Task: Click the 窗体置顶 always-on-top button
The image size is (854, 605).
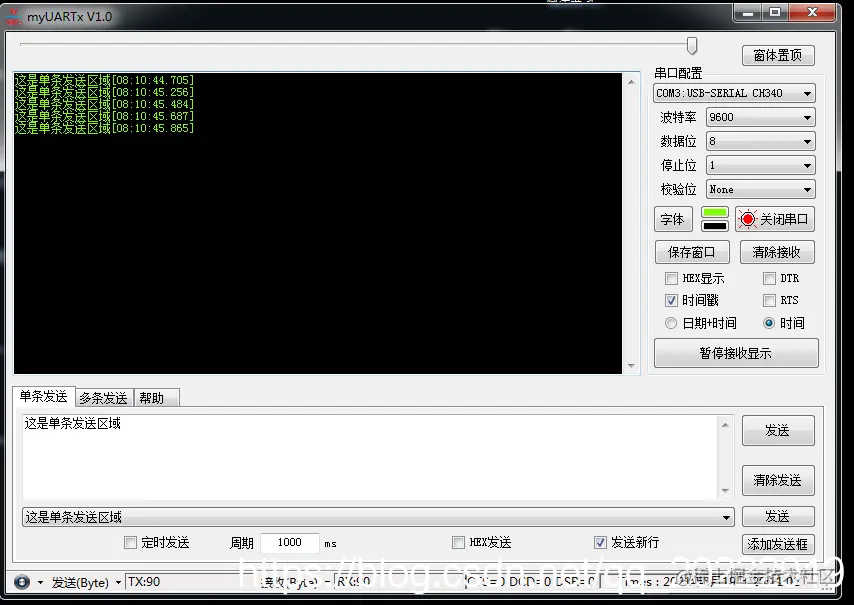Action: click(778, 56)
